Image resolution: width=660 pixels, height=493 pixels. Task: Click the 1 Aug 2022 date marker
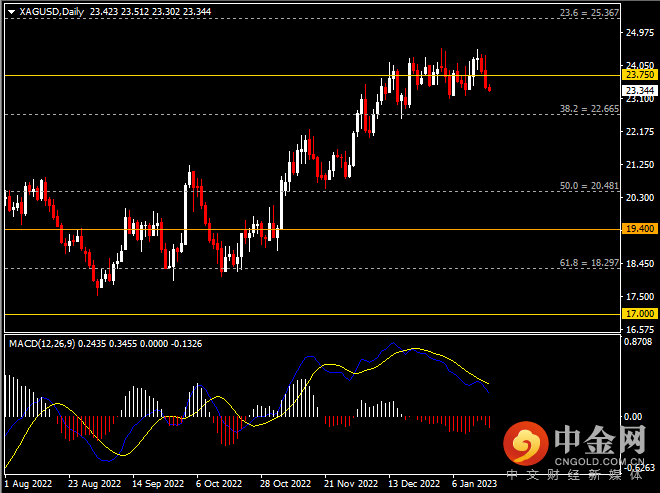pyautogui.click(x=27, y=483)
